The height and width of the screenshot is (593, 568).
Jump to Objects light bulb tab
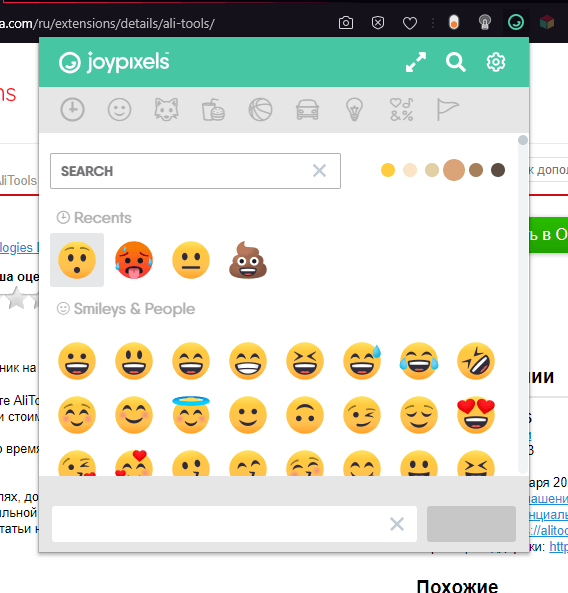coord(354,110)
